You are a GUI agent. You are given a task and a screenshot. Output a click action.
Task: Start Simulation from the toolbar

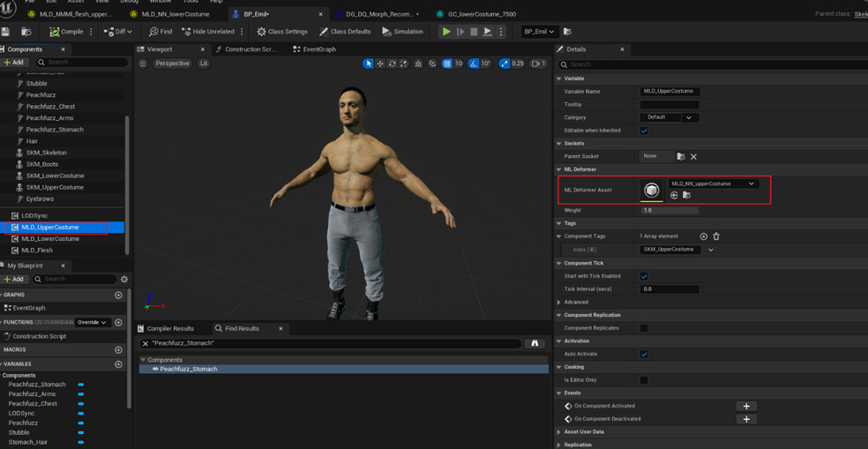click(402, 32)
